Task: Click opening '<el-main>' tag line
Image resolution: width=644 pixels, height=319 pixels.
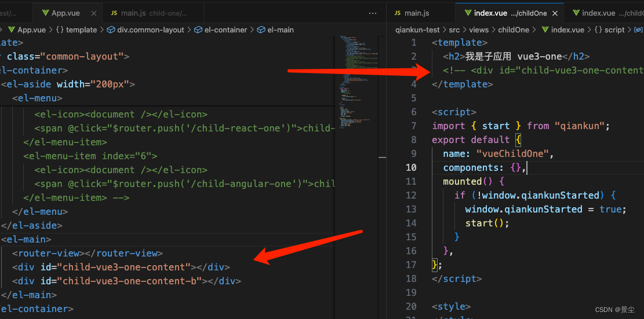Action: 26,239
